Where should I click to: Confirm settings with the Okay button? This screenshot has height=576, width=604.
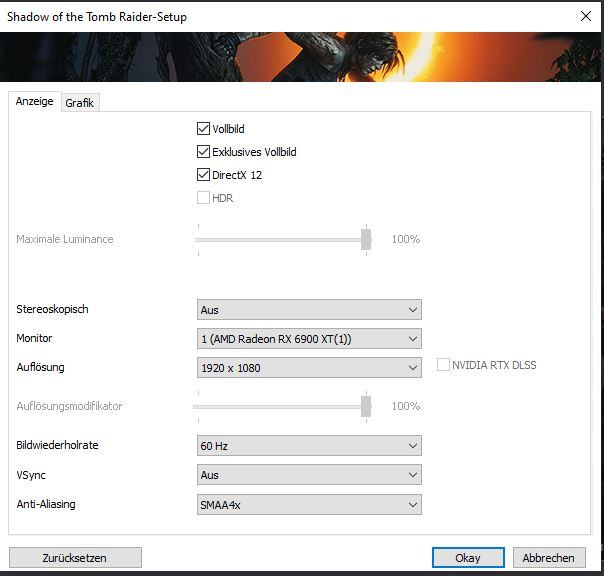468,558
